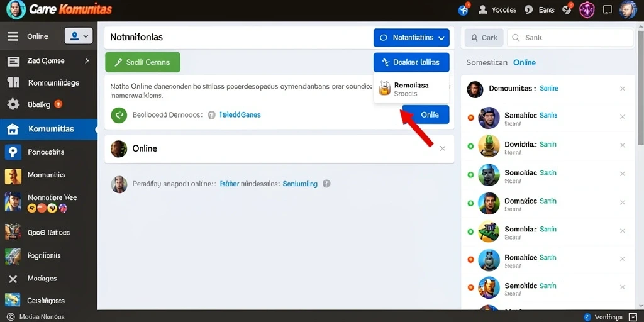Remove Samohldc from the list

click(623, 287)
